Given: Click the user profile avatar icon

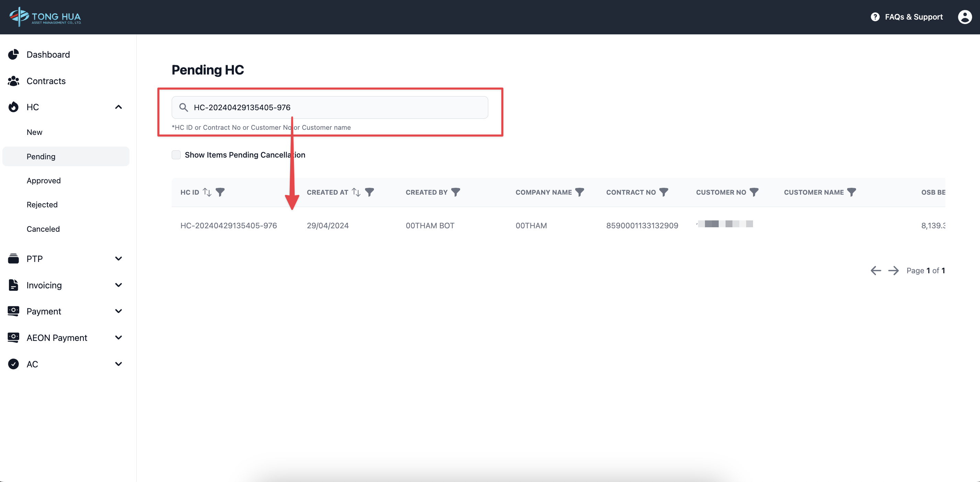Looking at the screenshot, I should coord(965,17).
